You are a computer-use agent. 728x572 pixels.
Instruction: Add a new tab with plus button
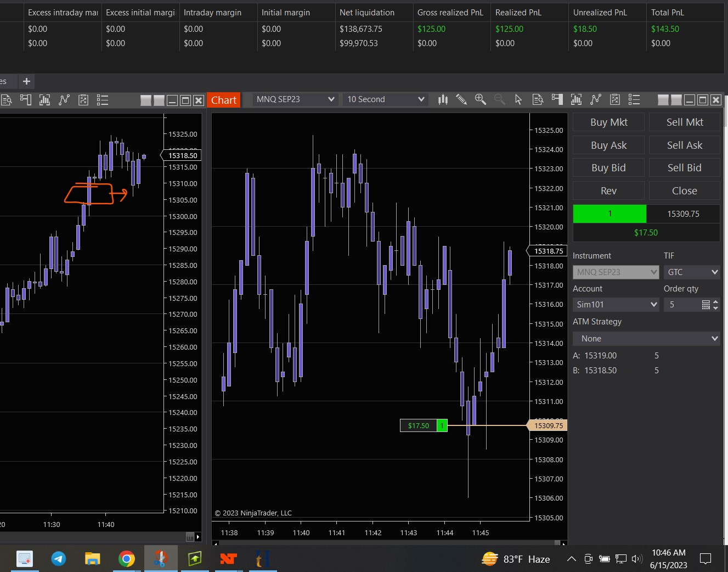point(26,81)
